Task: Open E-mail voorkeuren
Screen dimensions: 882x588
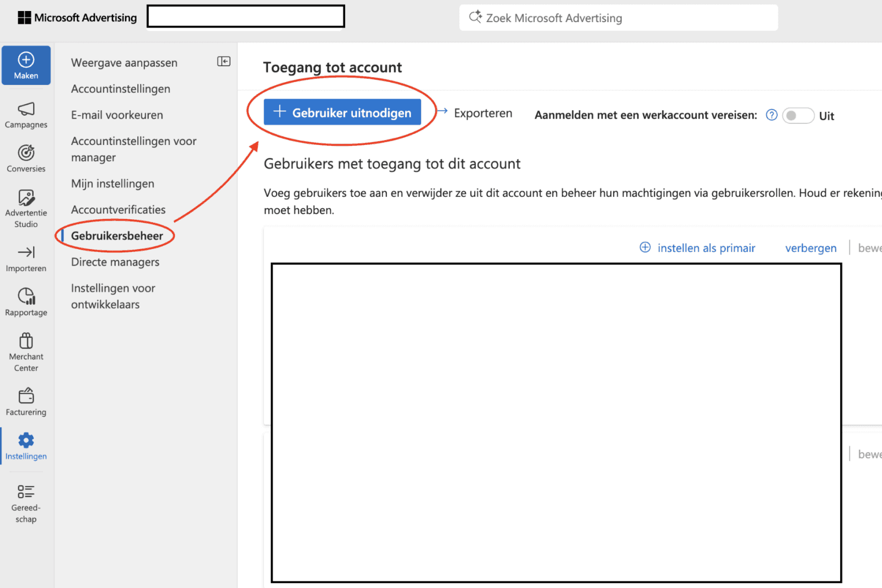Action: click(117, 115)
